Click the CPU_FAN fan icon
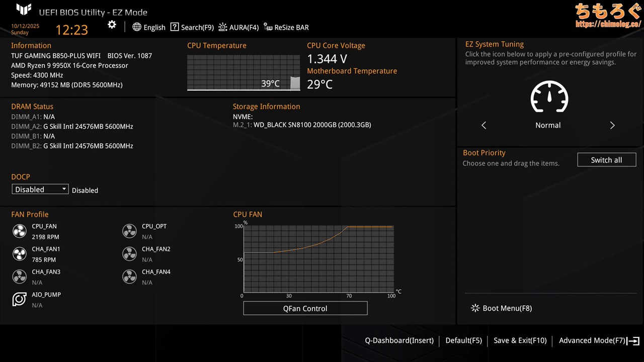 point(19,231)
